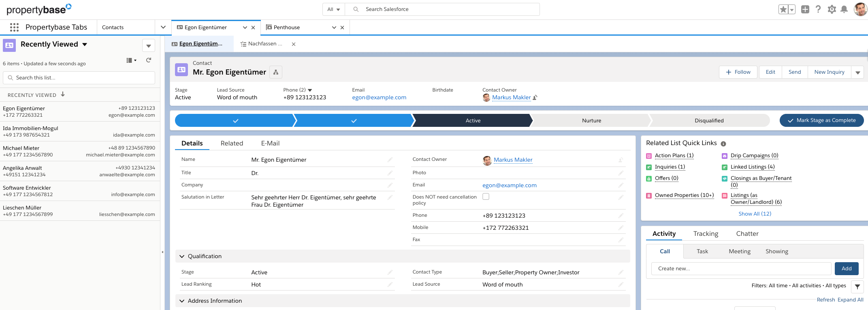Switch to the Chatter tab

tap(747, 234)
